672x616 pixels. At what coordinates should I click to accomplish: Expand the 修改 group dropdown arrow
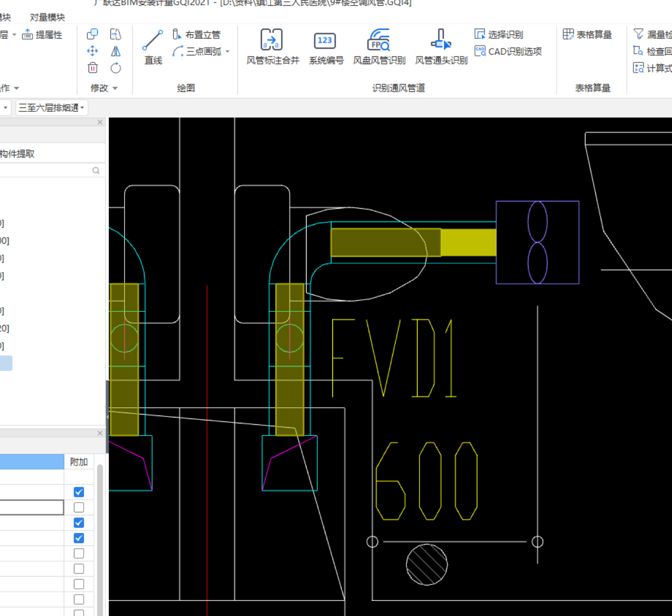click(115, 88)
